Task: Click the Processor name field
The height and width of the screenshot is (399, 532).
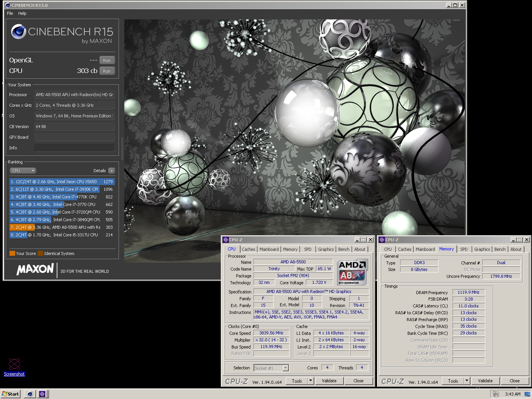Action: [x=74, y=95]
